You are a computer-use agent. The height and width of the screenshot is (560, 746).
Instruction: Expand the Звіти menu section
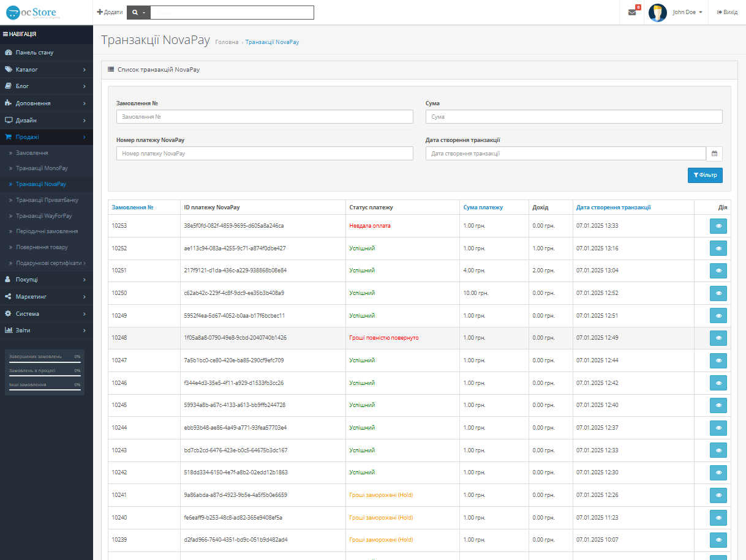click(47, 330)
